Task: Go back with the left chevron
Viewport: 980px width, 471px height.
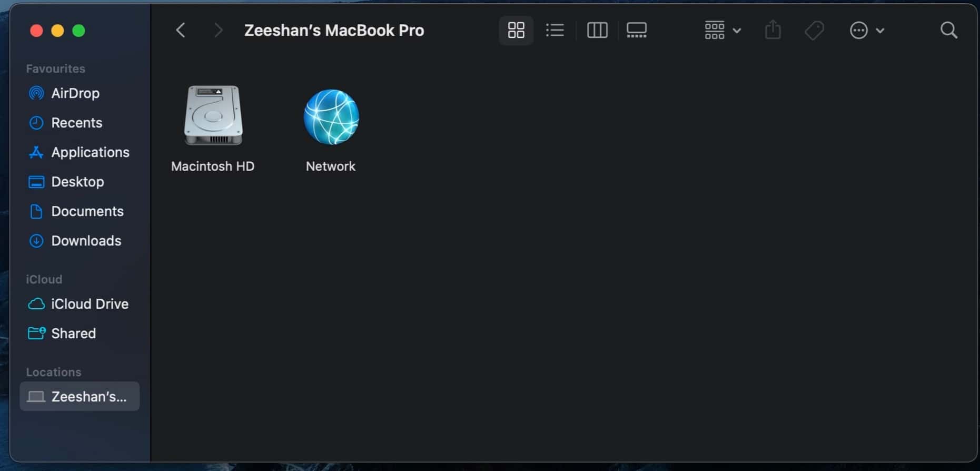Action: coord(181,30)
